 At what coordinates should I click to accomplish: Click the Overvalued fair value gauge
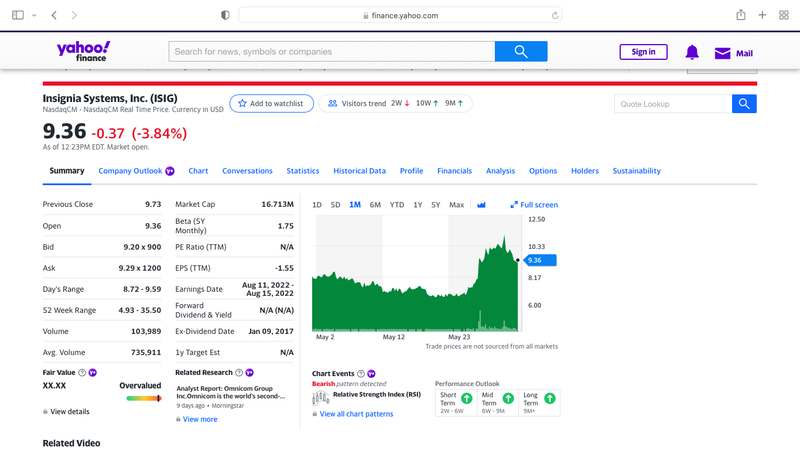(x=143, y=398)
